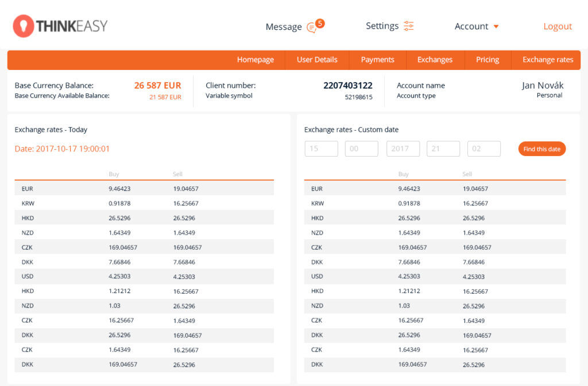588x386 pixels.
Task: Go to the Homepage tab
Action: click(256, 60)
